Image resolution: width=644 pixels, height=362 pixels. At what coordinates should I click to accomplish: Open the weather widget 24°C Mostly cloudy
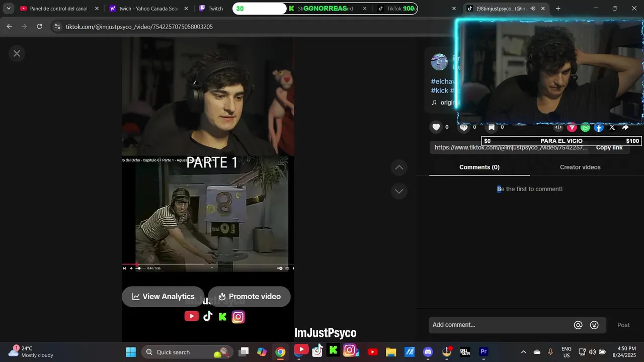30,352
